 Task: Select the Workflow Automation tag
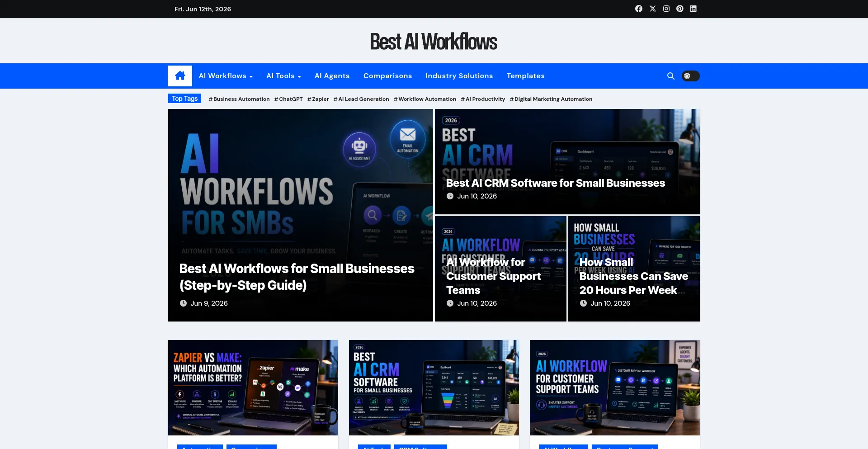point(425,99)
